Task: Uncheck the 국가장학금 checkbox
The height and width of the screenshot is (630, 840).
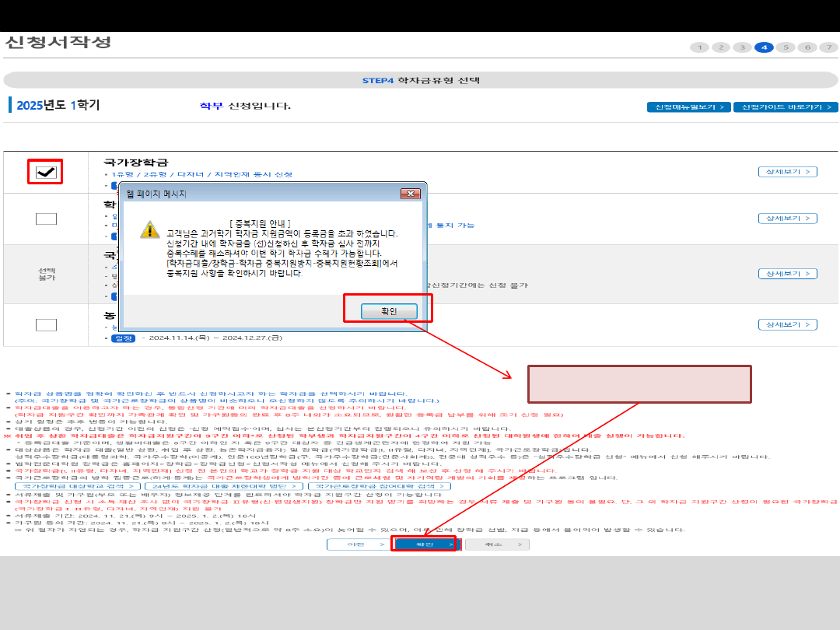Action: point(46,173)
